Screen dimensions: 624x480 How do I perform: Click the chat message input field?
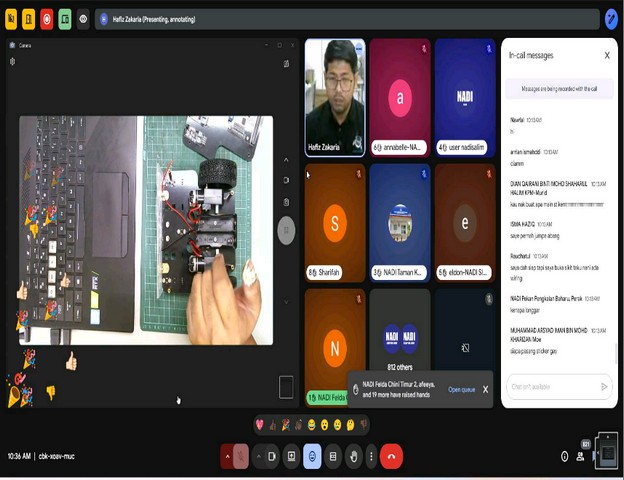[x=553, y=386]
